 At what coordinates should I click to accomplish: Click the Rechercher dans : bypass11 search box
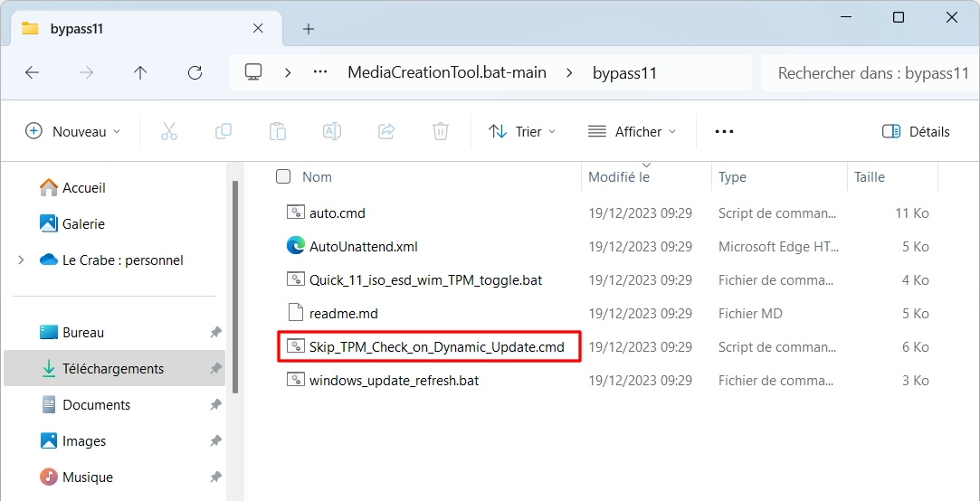point(871,72)
